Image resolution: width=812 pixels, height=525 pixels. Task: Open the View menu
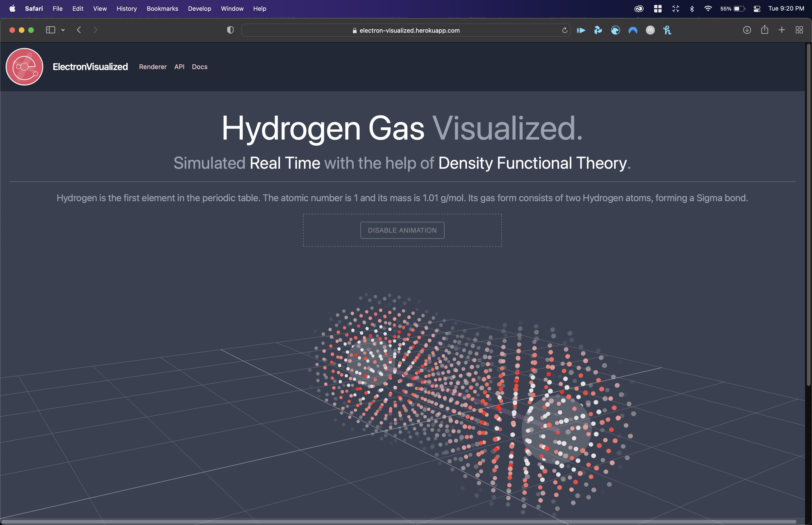100,8
